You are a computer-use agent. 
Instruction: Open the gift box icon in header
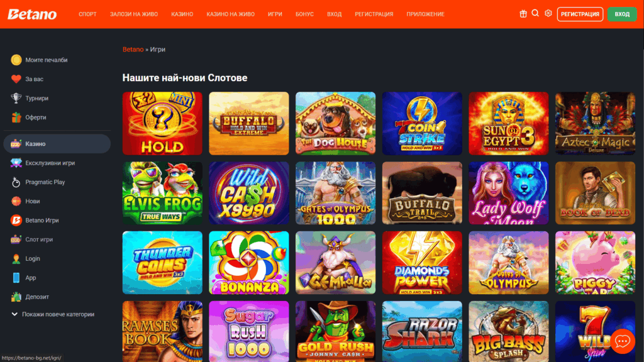click(523, 14)
